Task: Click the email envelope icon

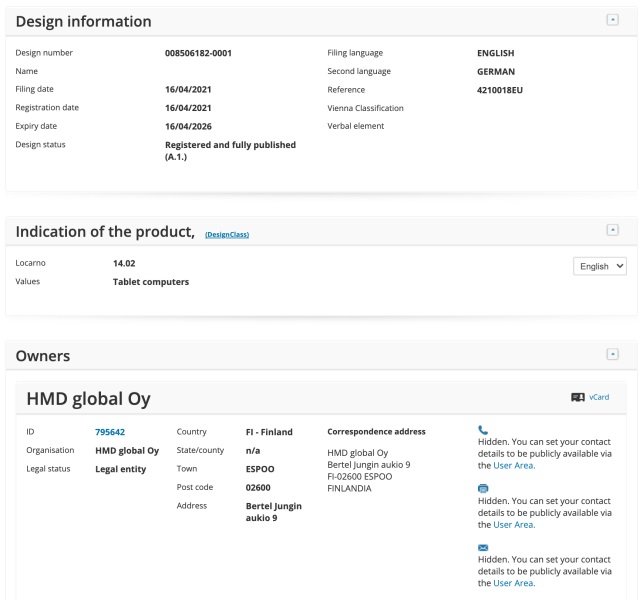Action: pyautogui.click(x=483, y=547)
